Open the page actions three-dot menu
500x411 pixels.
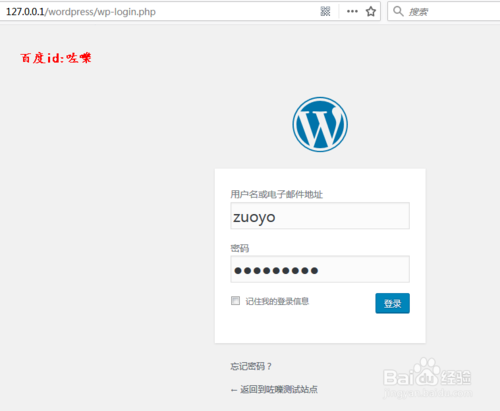tap(352, 11)
